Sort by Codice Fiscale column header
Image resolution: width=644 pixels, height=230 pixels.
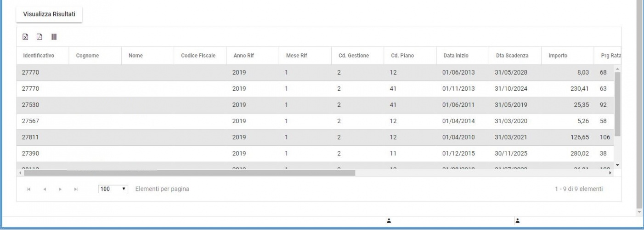[x=198, y=56]
